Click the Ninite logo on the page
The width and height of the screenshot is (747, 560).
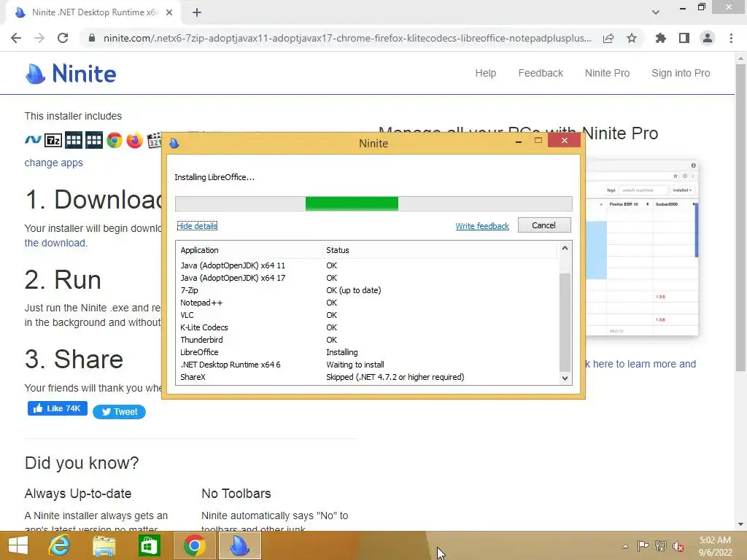[71, 74]
